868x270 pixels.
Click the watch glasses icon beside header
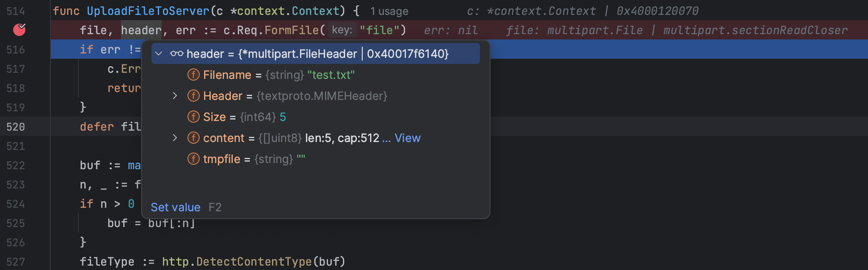click(x=177, y=53)
